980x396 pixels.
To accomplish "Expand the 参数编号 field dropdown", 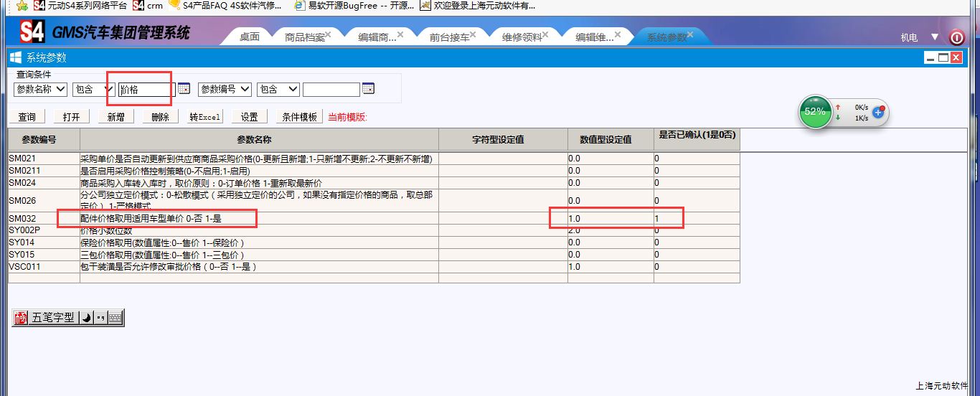I will (x=225, y=89).
